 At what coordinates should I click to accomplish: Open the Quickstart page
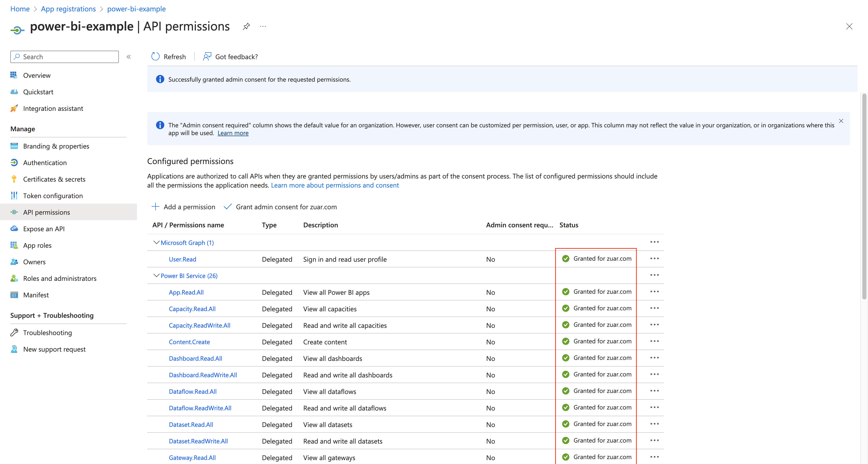[x=38, y=92]
